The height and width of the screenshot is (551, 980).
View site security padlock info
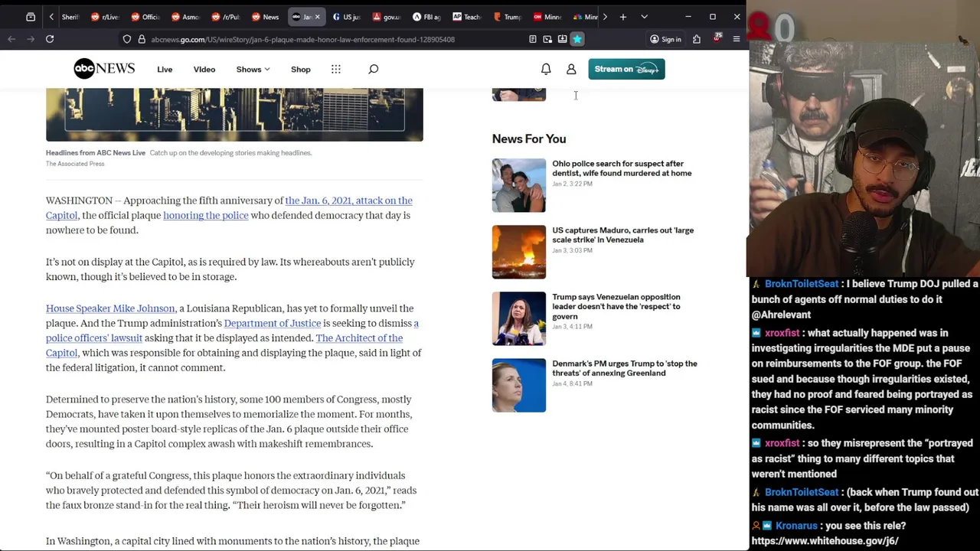point(142,39)
